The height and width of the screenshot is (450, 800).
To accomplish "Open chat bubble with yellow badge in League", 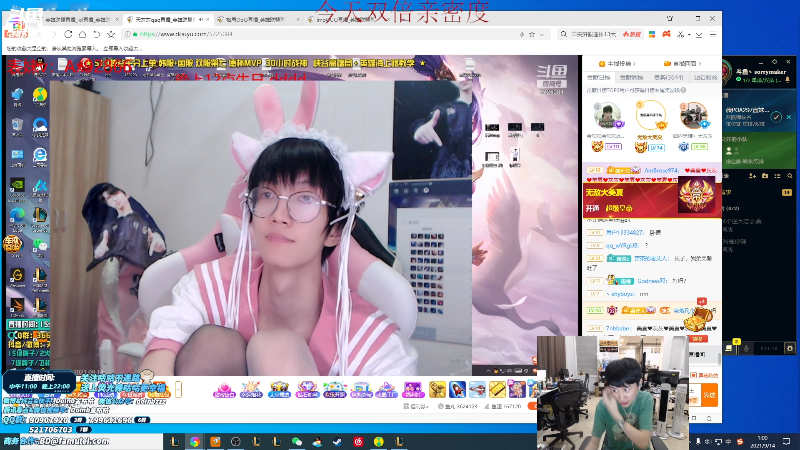I will 730,347.
